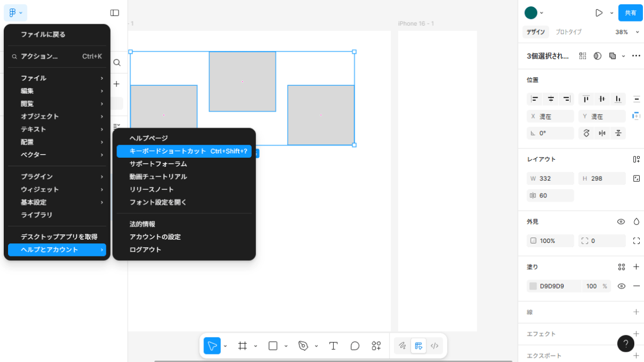Click the Frame tool icon
The image size is (644, 362).
click(243, 346)
